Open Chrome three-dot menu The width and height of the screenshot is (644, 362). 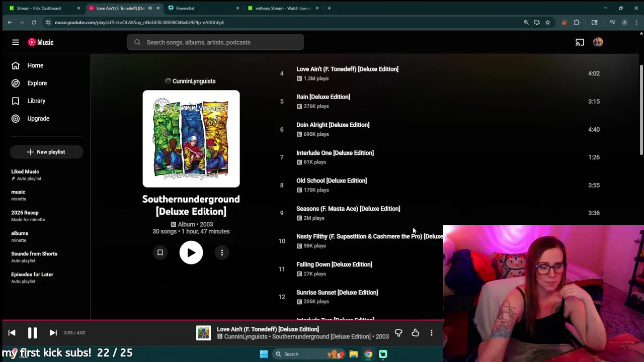[x=637, y=22]
